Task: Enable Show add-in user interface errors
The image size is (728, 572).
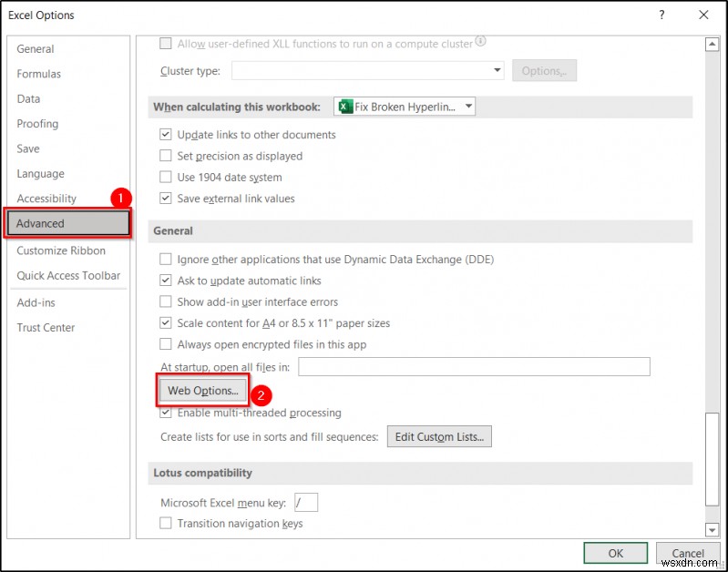Action: click(x=165, y=301)
